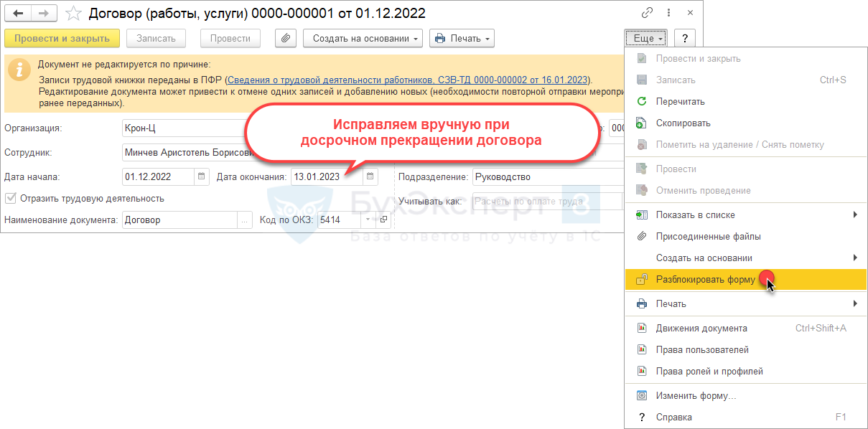
Task: Select Разблокировать форму menu item
Action: (x=705, y=280)
